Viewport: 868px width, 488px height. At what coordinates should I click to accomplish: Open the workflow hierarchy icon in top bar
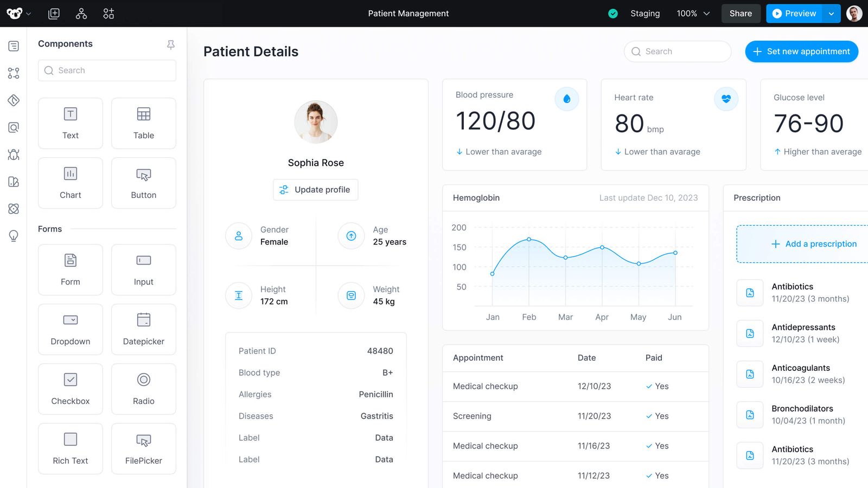click(81, 13)
